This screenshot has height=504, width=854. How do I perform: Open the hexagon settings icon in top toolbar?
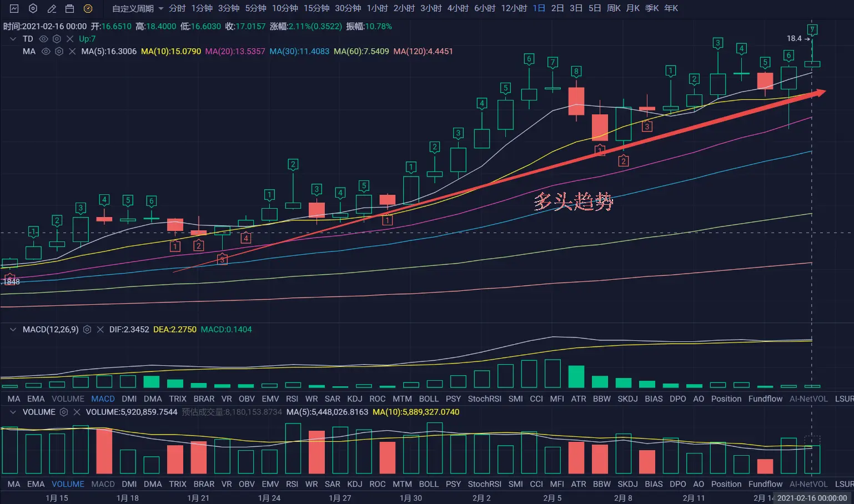[33, 8]
